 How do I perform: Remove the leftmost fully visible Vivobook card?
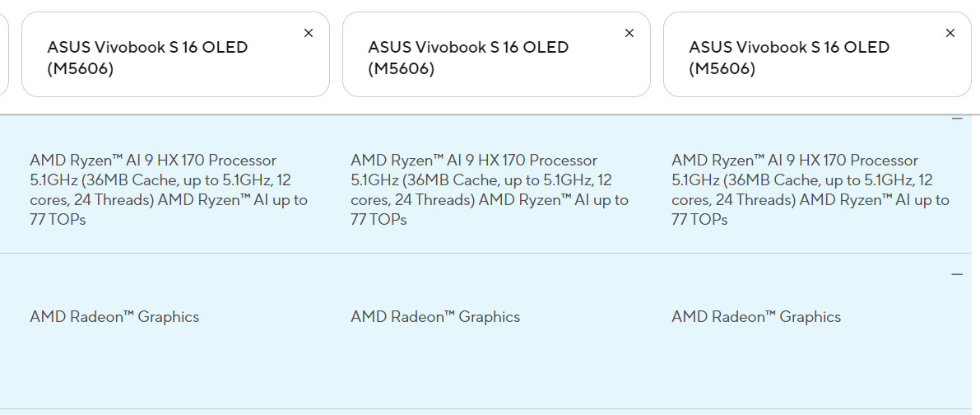309,33
